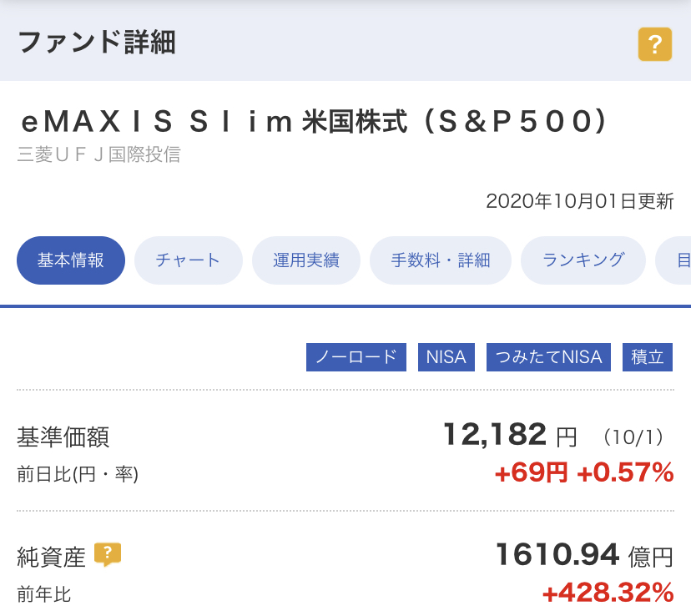Click the つみたてNISA tag
The width and height of the screenshot is (691, 616).
pos(548,357)
